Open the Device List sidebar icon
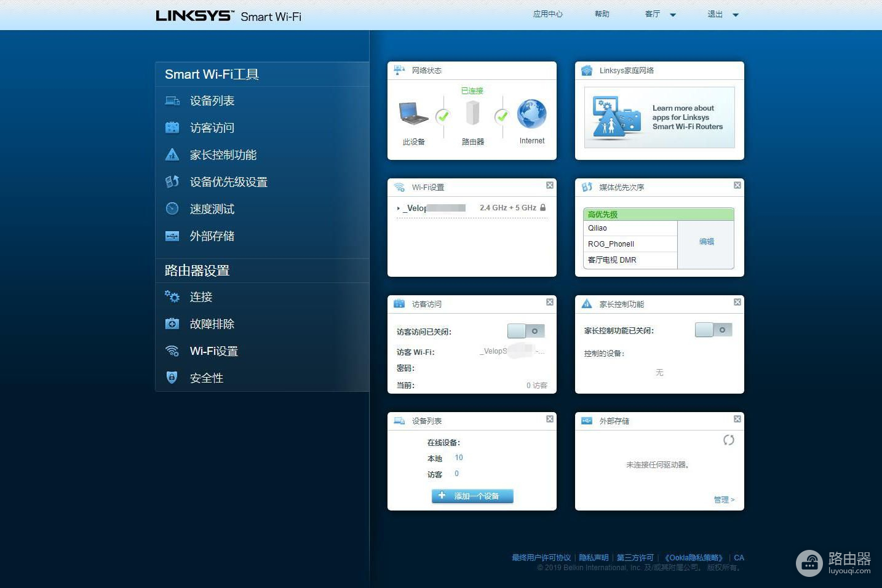Screen dimensions: 882x588 tap(172, 101)
